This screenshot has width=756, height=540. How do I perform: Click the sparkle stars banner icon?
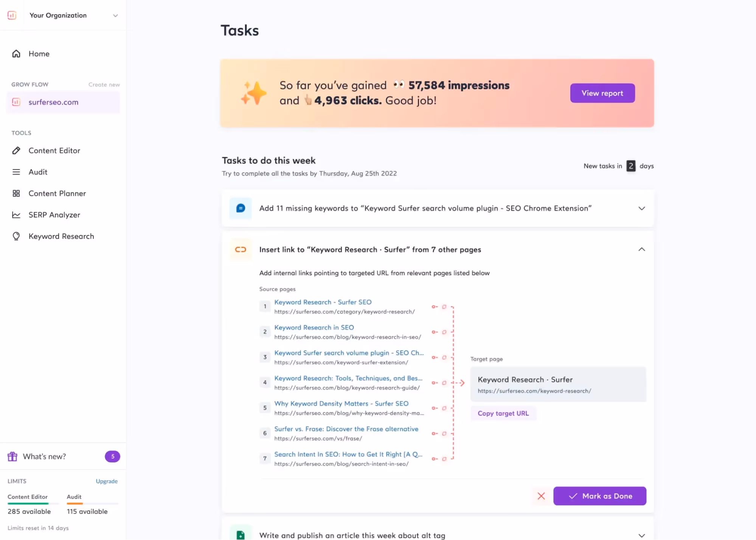coord(253,93)
